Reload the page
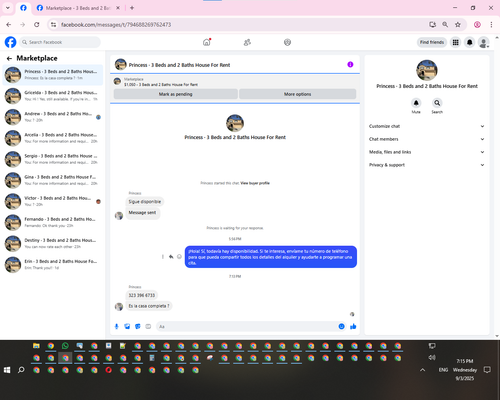The width and height of the screenshot is (500, 400). [x=37, y=24]
